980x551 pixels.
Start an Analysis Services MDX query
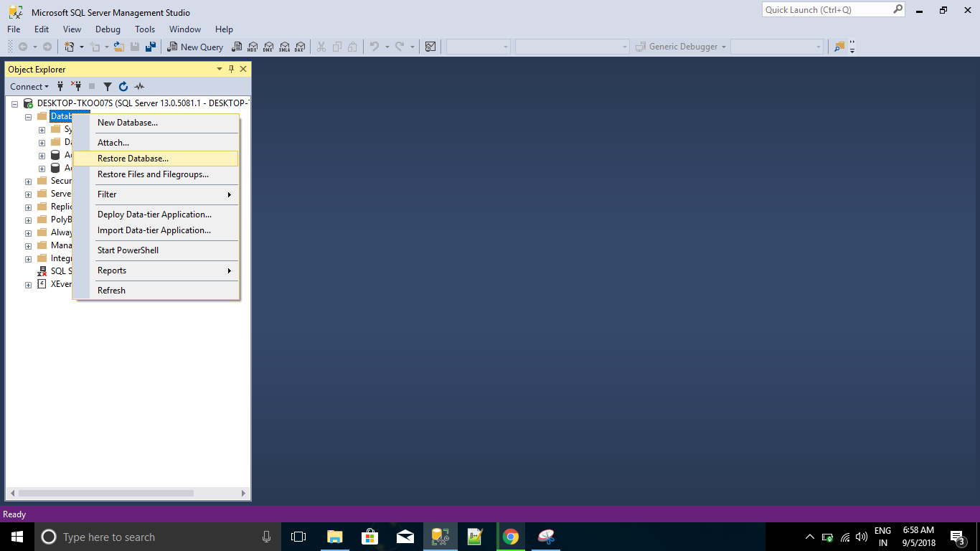pos(253,47)
